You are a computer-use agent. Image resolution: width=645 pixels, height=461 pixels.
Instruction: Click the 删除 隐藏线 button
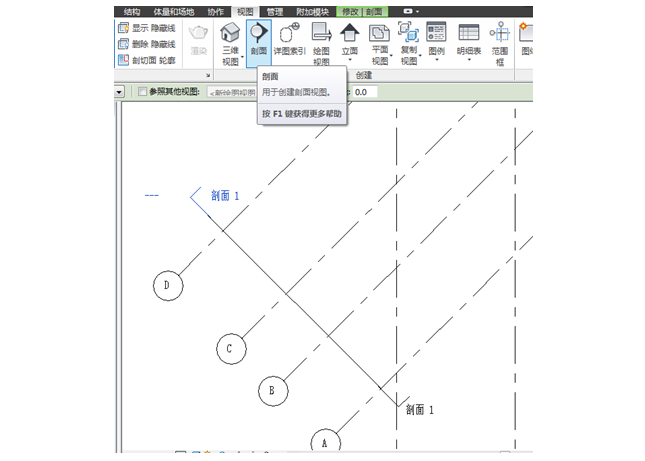pyautogui.click(x=146, y=44)
